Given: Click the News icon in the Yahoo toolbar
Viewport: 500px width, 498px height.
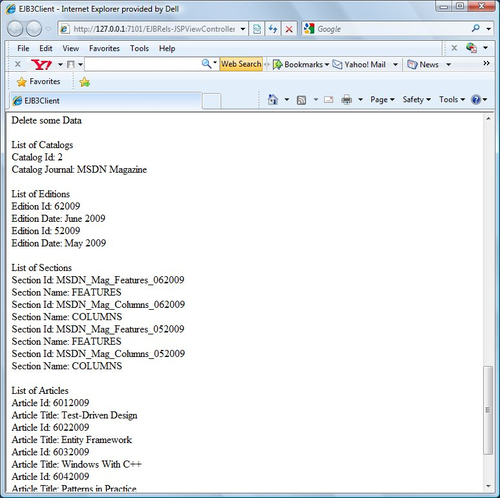Looking at the screenshot, I should [412, 64].
